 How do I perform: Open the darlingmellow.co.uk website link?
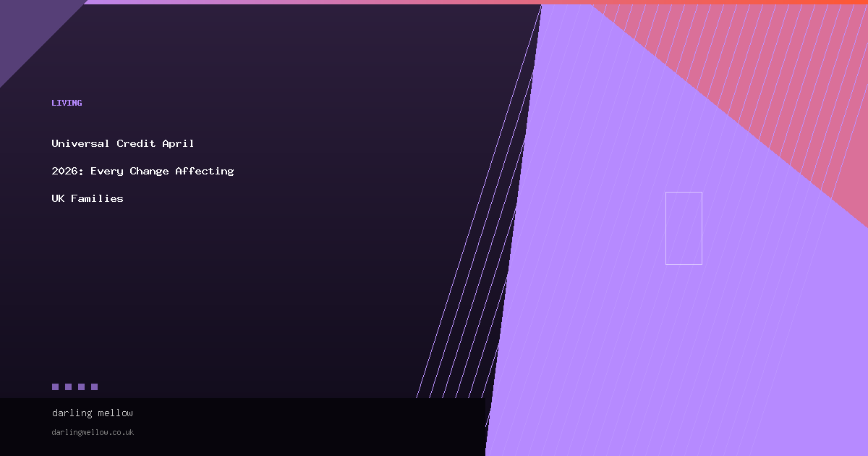tap(93, 432)
